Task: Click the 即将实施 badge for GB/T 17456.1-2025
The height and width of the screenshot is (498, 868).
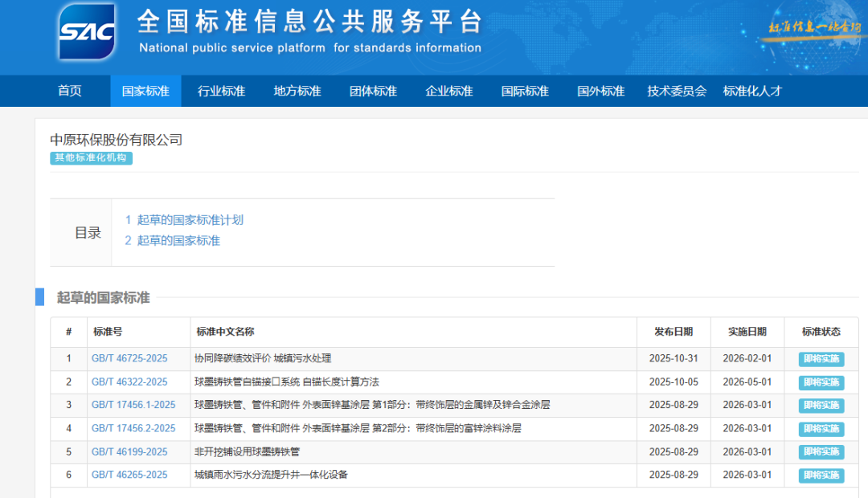Action: [x=821, y=406]
